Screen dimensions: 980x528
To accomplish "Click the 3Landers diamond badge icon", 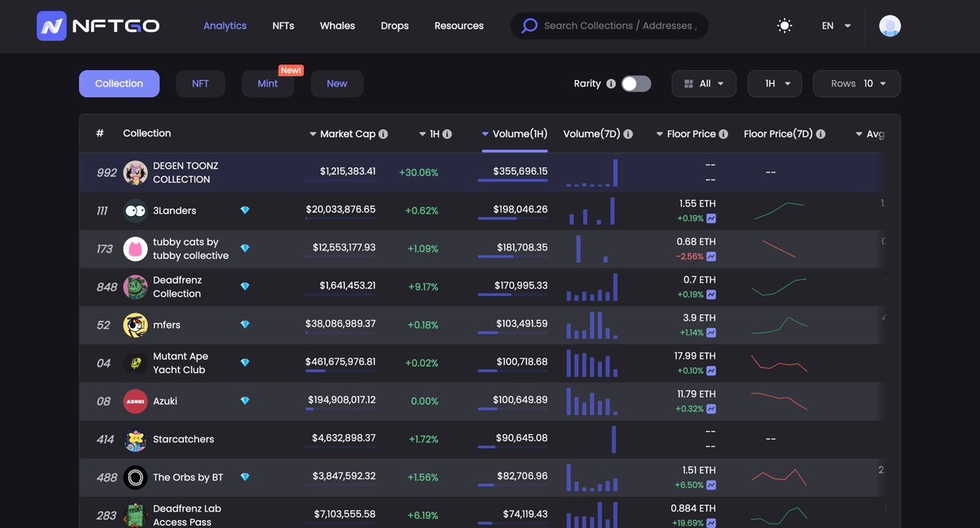I will [x=245, y=211].
